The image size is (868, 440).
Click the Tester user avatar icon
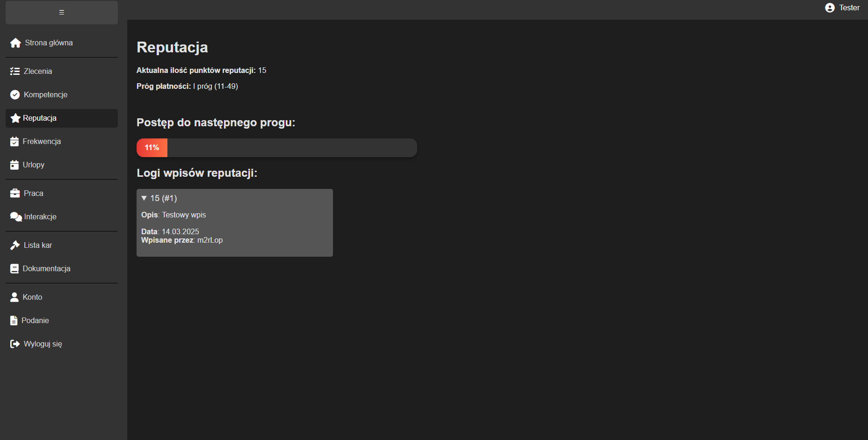pyautogui.click(x=830, y=8)
